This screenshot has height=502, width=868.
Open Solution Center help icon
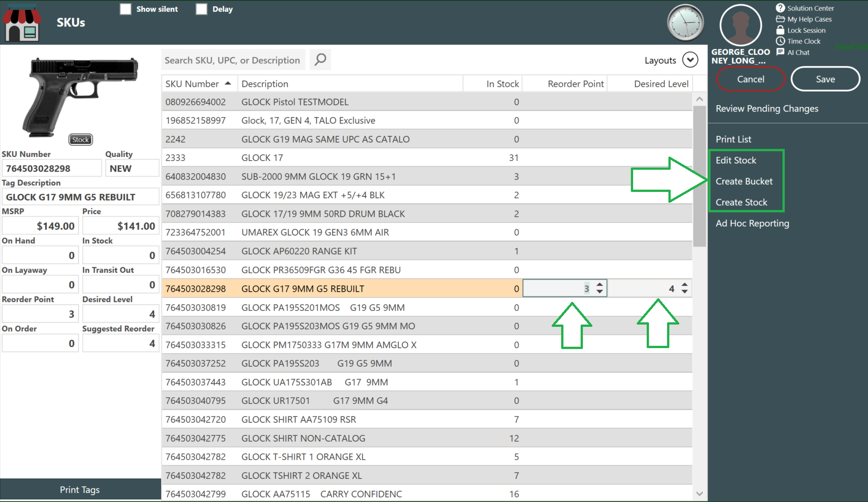click(780, 8)
